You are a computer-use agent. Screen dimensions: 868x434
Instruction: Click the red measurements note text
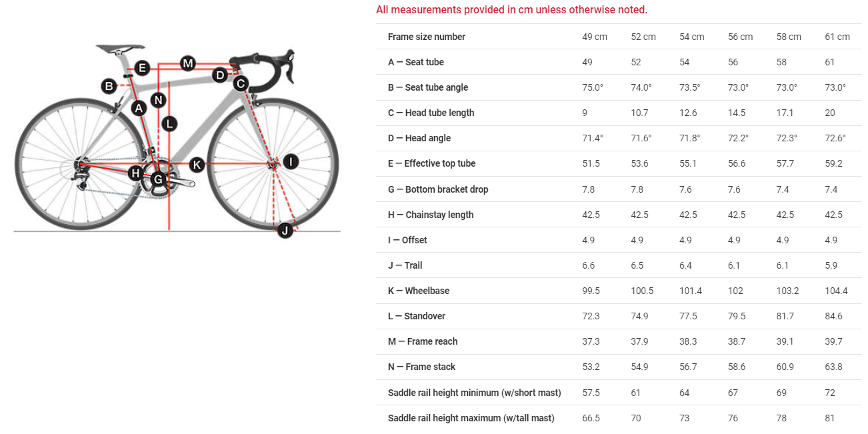pyautogui.click(x=511, y=9)
